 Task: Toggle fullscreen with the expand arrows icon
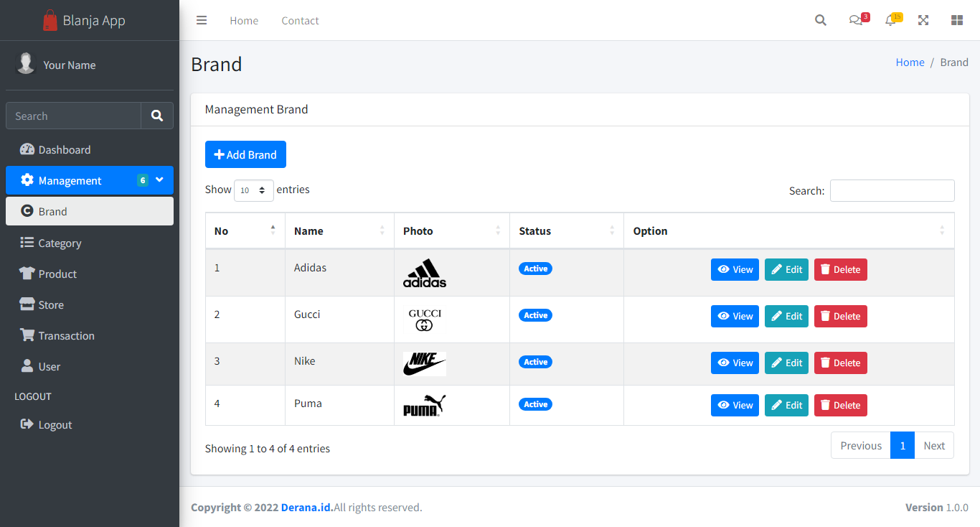click(923, 20)
